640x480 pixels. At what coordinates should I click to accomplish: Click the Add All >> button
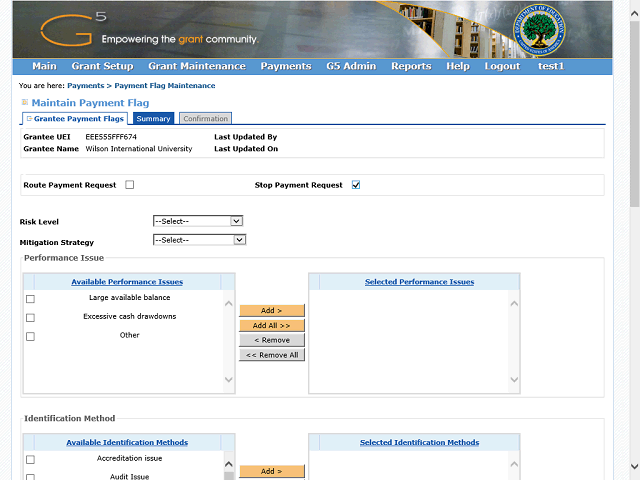point(271,325)
